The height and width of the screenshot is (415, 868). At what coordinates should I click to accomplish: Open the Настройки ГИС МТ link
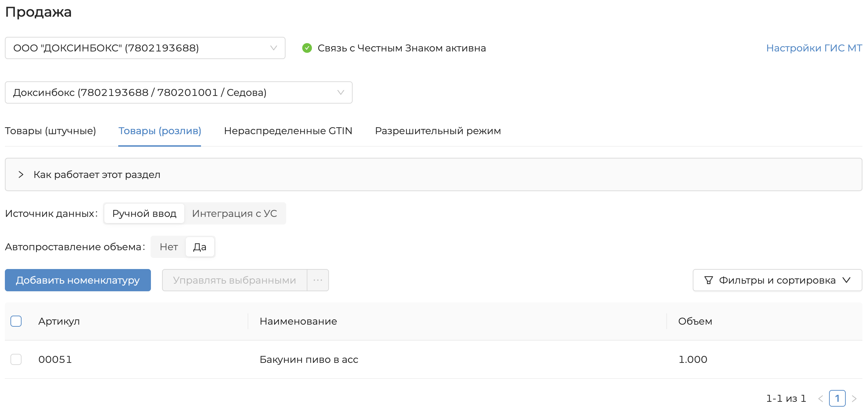(x=814, y=48)
